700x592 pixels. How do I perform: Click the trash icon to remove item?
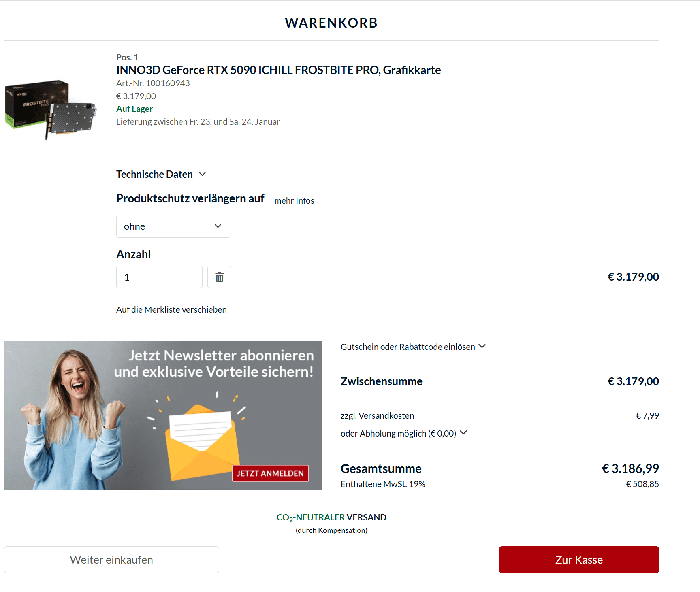point(219,277)
